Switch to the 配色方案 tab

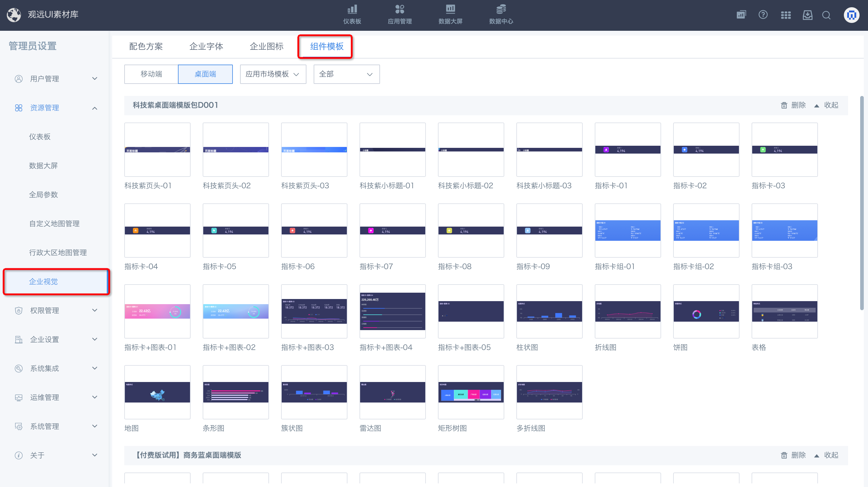(x=146, y=46)
